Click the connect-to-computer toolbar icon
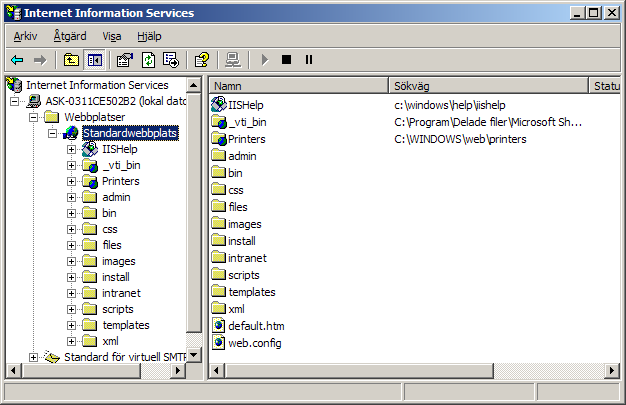This screenshot has width=626, height=405. [233, 60]
